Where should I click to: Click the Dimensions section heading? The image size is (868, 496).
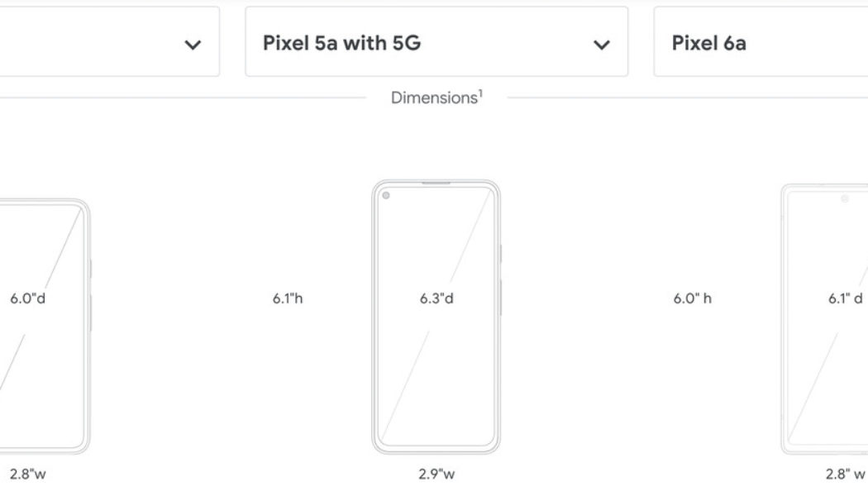434,97
